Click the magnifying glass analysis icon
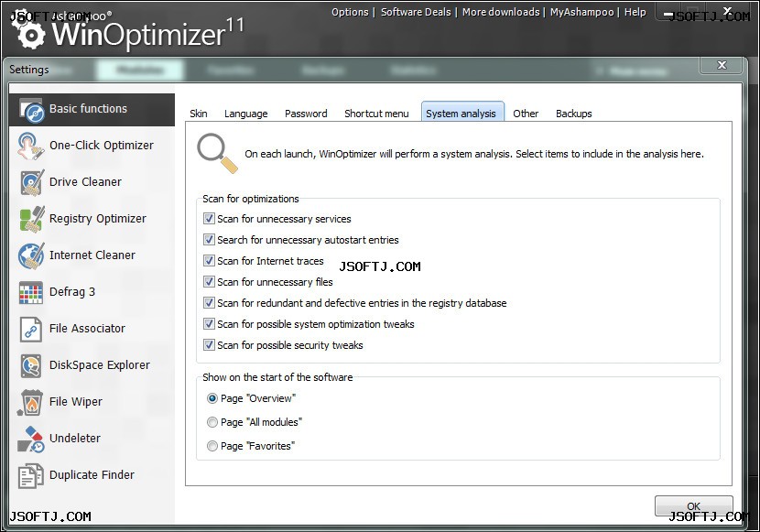Viewport: 760px width, 532px height. click(x=218, y=153)
